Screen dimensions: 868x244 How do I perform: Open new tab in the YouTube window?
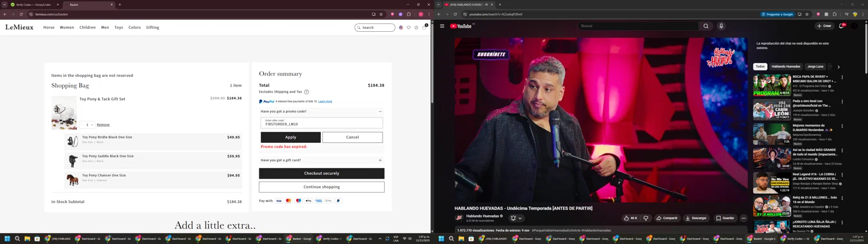(500, 5)
